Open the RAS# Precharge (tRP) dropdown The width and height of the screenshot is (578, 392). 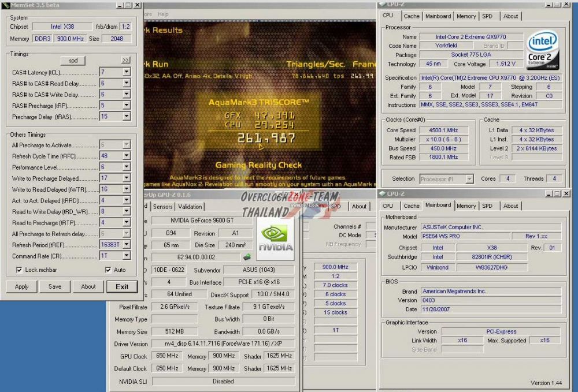point(127,105)
